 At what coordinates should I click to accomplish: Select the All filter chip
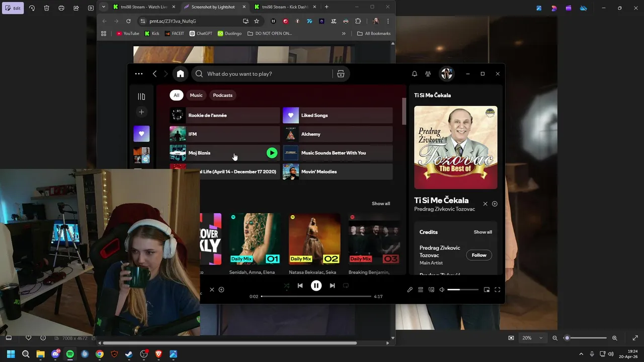pyautogui.click(x=176, y=95)
